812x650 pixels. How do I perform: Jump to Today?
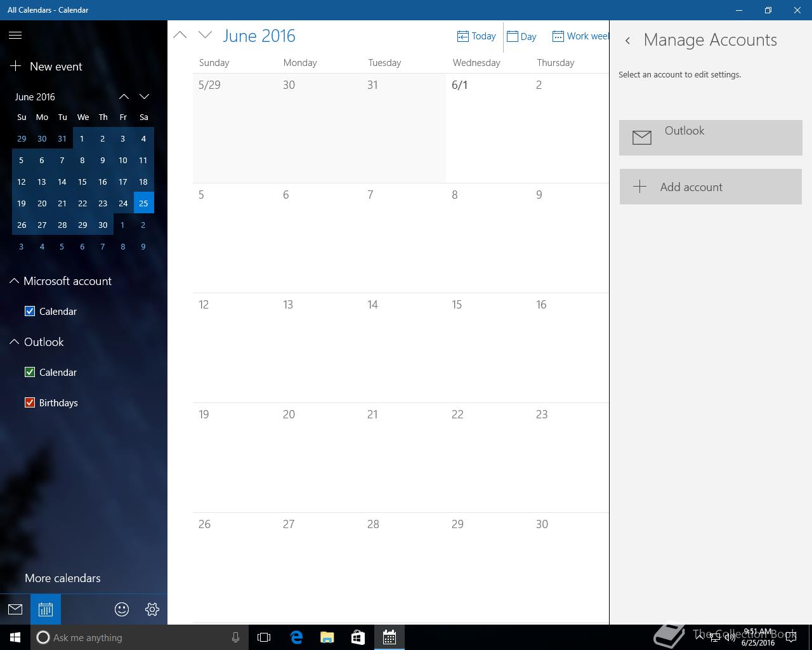tap(476, 36)
